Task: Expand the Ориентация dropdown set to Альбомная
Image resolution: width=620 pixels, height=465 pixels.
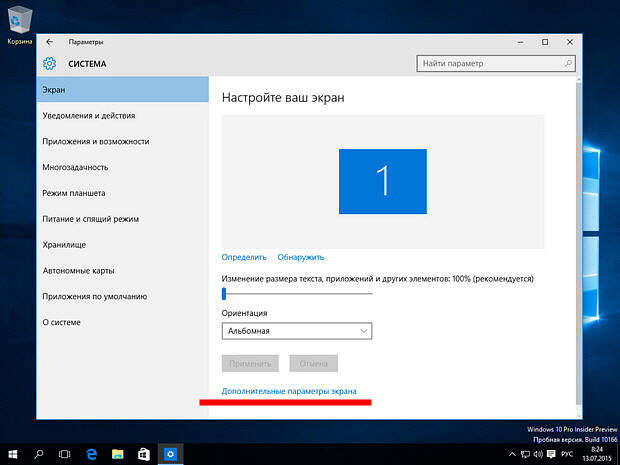Action: 296,331
